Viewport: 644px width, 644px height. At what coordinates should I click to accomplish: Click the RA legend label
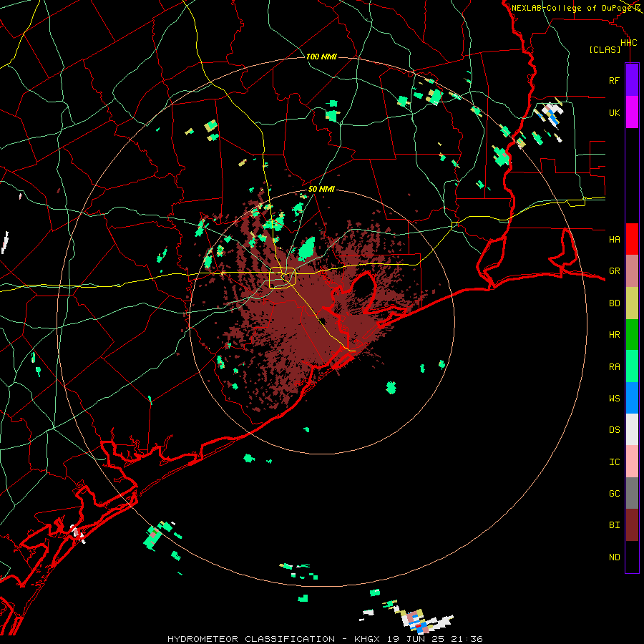614,366
